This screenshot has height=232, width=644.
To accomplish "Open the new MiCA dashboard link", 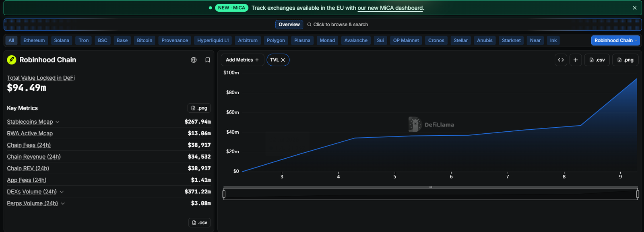I will tap(390, 8).
